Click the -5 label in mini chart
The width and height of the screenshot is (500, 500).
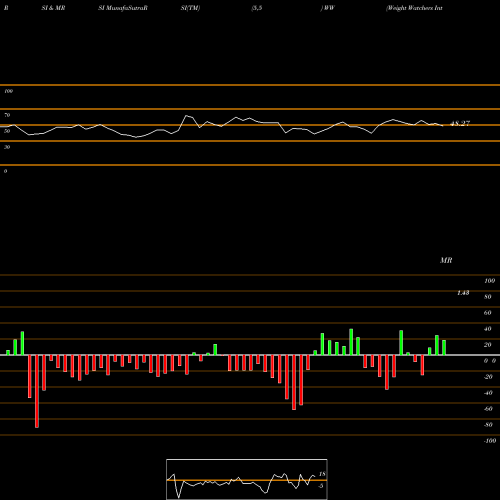tap(321, 486)
